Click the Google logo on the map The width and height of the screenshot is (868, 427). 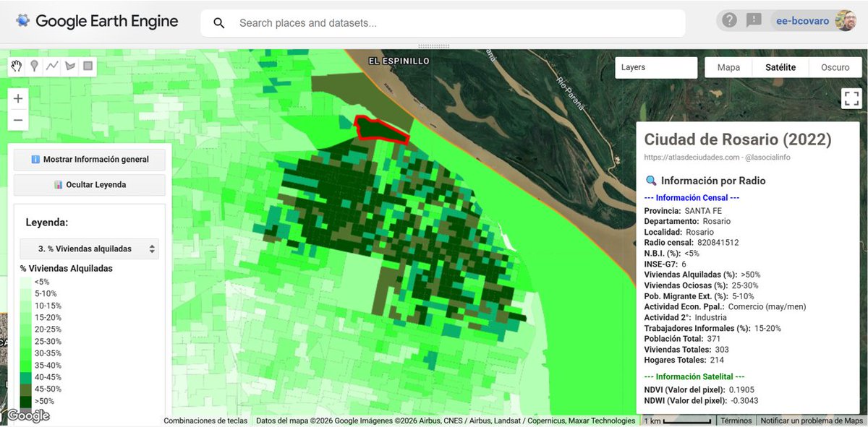click(29, 415)
